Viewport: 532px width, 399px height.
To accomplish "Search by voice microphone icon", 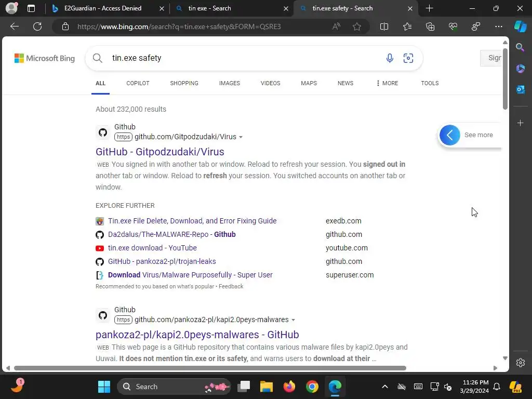I will pyautogui.click(x=390, y=58).
